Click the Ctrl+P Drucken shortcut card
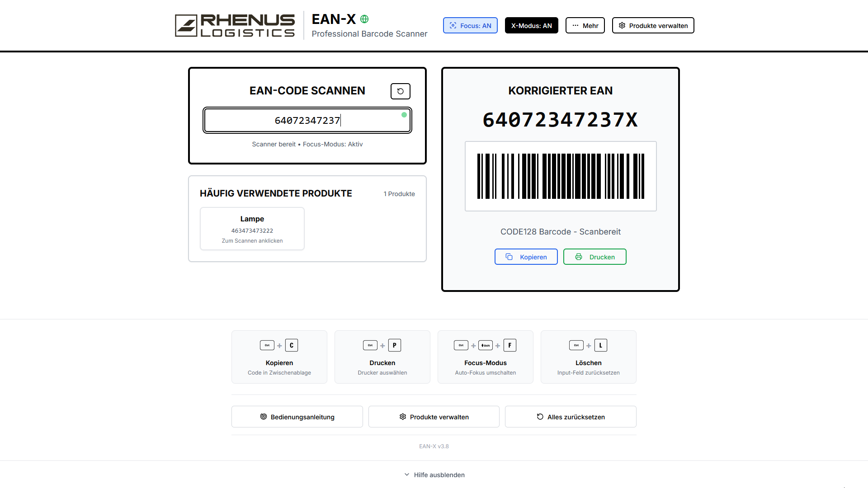 pyautogui.click(x=382, y=357)
